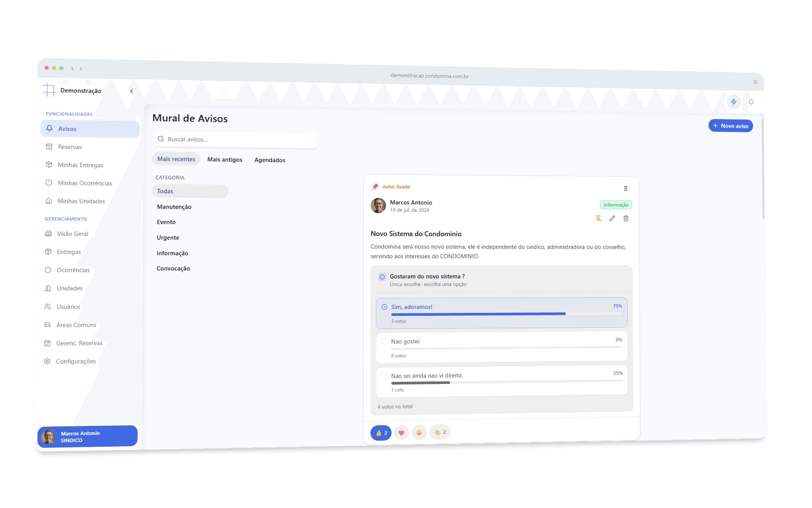Select poll option Nao gostei
Image resolution: width=812 pixels, height=508 pixels.
[502, 348]
